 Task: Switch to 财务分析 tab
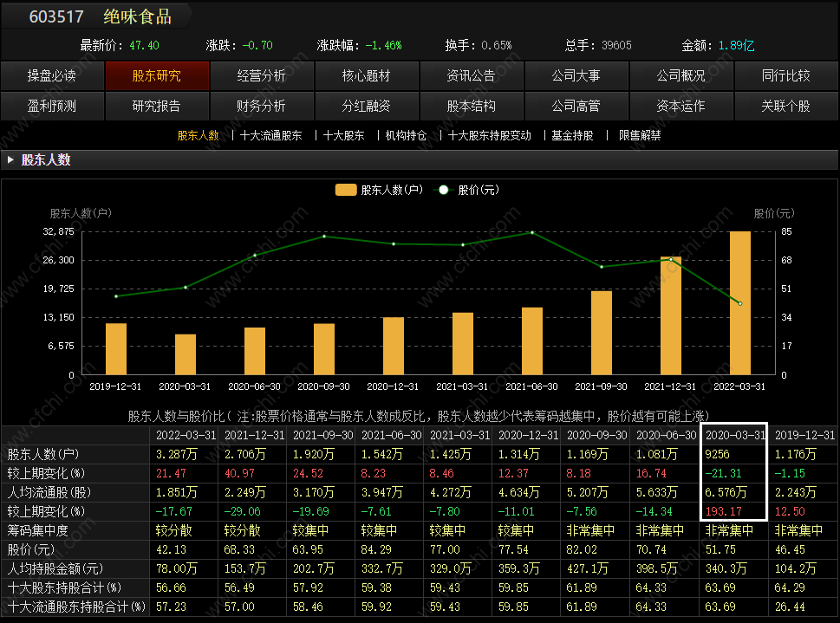coord(262,106)
